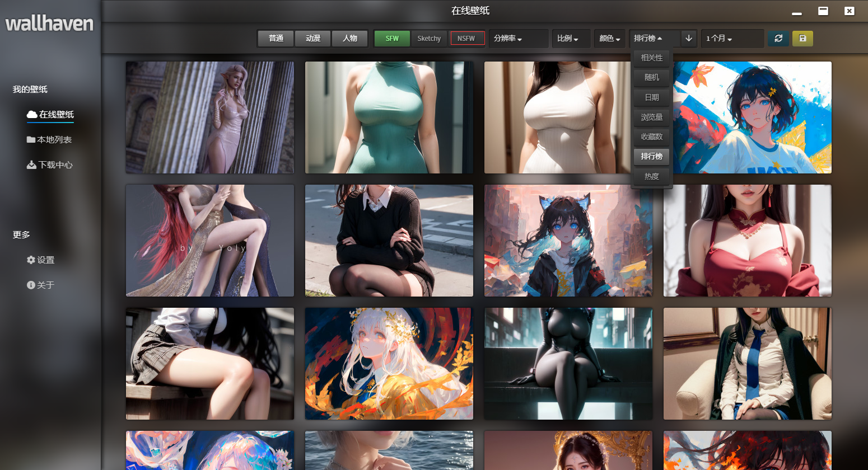Open 在线壁纸 online wallpapers in sidebar
Image resolution: width=868 pixels, height=470 pixels.
click(50, 115)
